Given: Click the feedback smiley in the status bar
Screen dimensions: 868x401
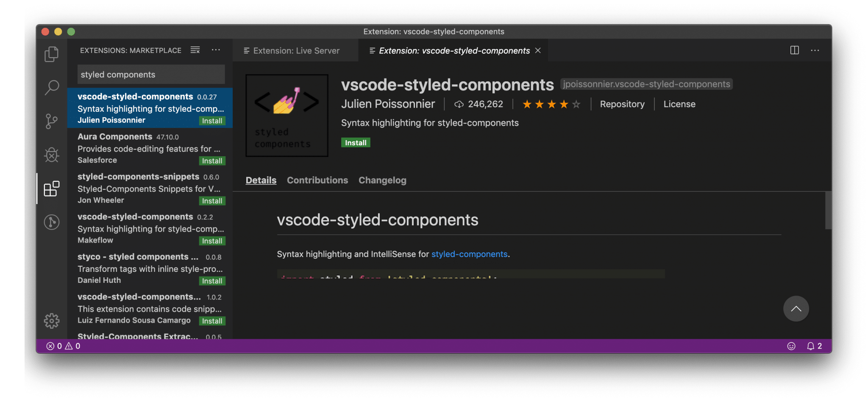Looking at the screenshot, I should pos(792,346).
